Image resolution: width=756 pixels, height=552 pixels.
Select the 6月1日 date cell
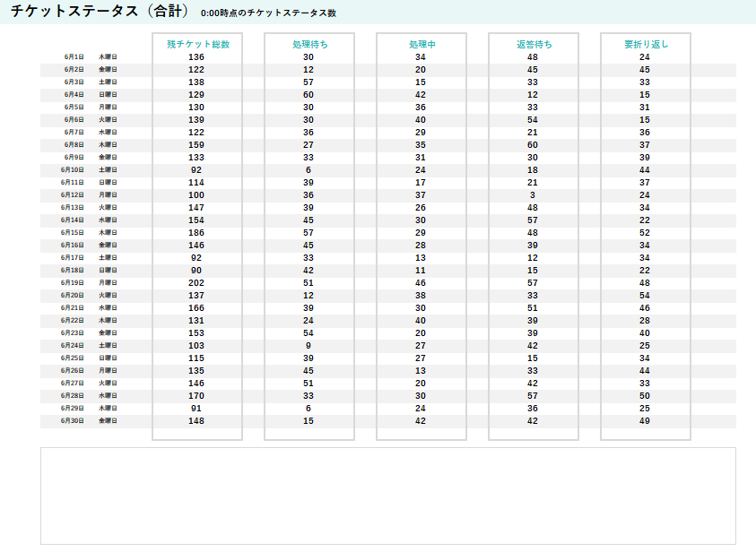(x=74, y=56)
